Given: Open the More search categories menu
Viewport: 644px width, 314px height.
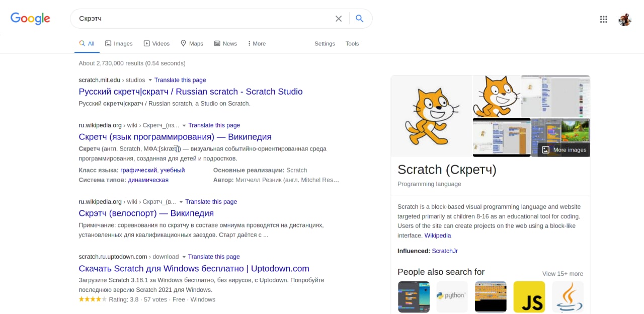Looking at the screenshot, I should (x=257, y=44).
